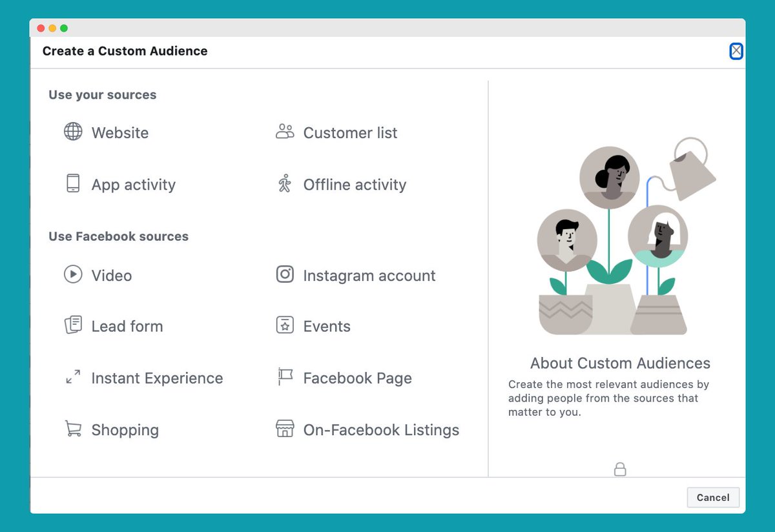Select the Facebook Page label
Image resolution: width=775 pixels, height=532 pixels.
click(x=357, y=378)
